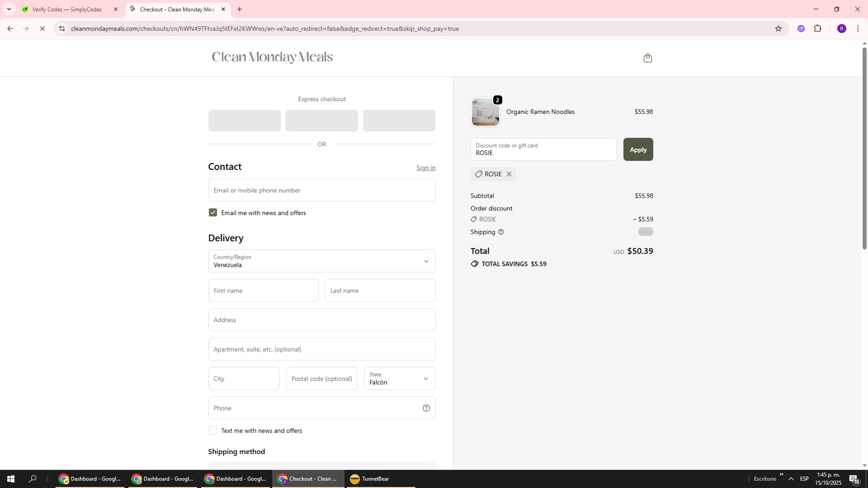Expand the Escritorio toolbar chevron

click(781, 475)
